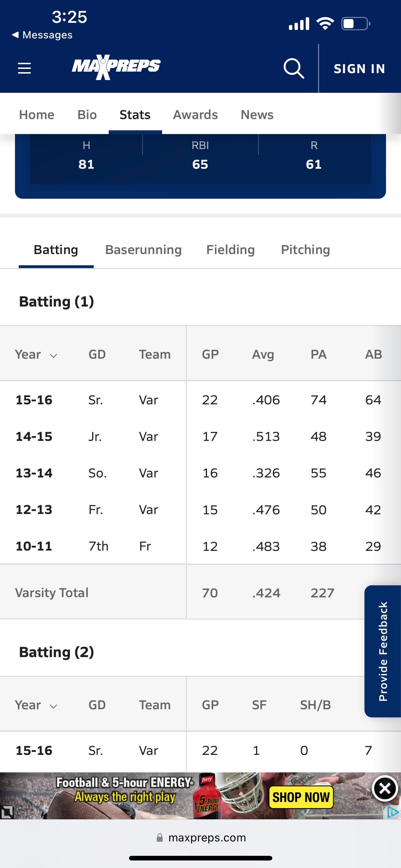Open the search magnifier icon
The height and width of the screenshot is (868, 401).
[x=294, y=68]
